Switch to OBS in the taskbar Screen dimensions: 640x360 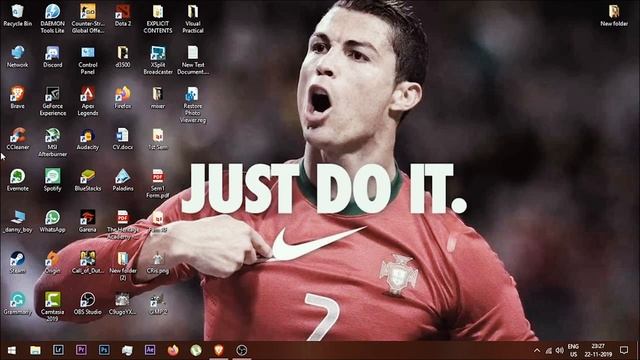click(242, 351)
